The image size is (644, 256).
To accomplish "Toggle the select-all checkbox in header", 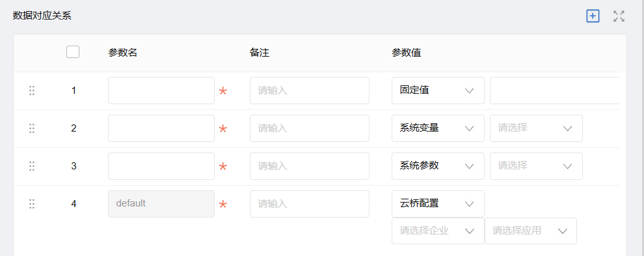I will (x=73, y=52).
